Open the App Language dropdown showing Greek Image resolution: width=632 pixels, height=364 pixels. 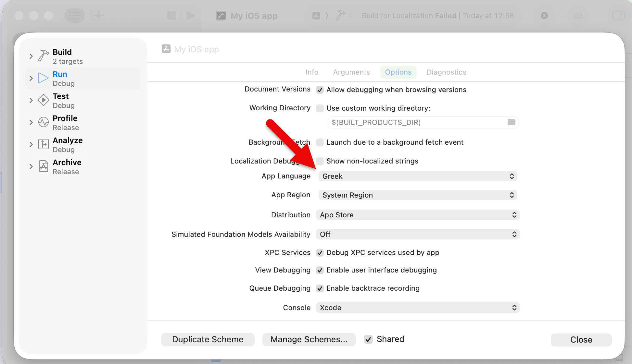(418, 176)
